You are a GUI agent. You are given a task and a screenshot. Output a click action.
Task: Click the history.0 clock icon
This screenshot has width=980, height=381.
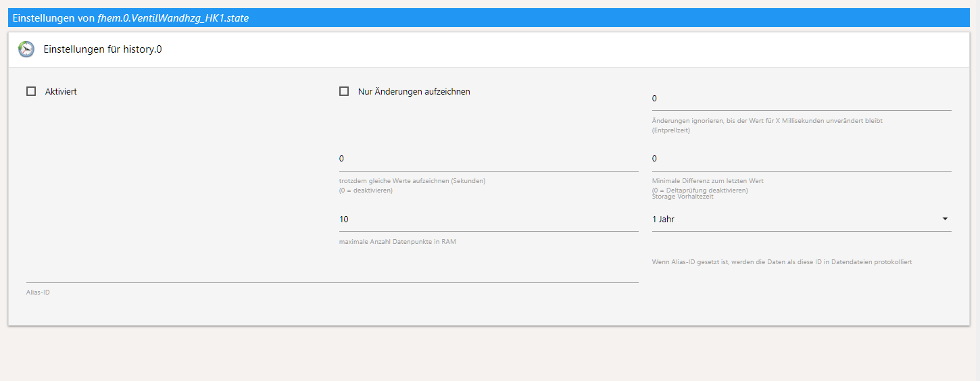(x=26, y=49)
